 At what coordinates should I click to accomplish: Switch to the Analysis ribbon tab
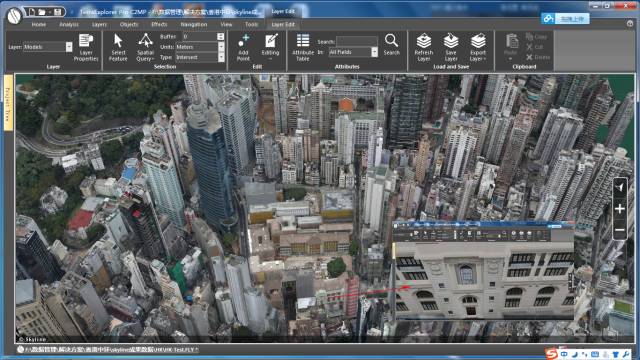coord(69,24)
